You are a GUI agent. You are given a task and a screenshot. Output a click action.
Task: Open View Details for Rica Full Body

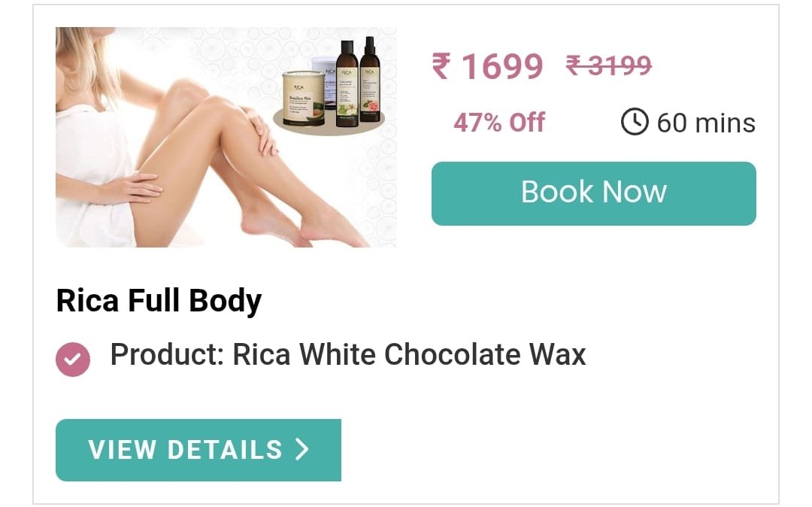coord(198,450)
